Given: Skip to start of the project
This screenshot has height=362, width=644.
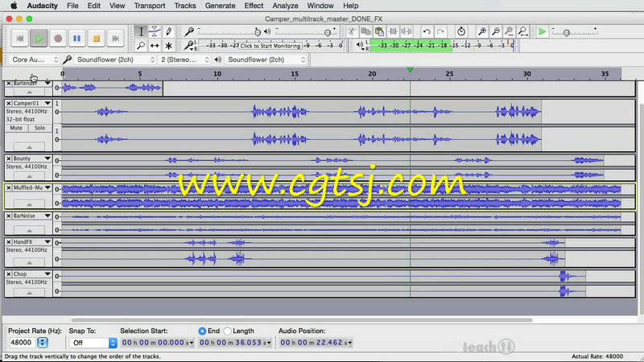Looking at the screenshot, I should (x=19, y=39).
